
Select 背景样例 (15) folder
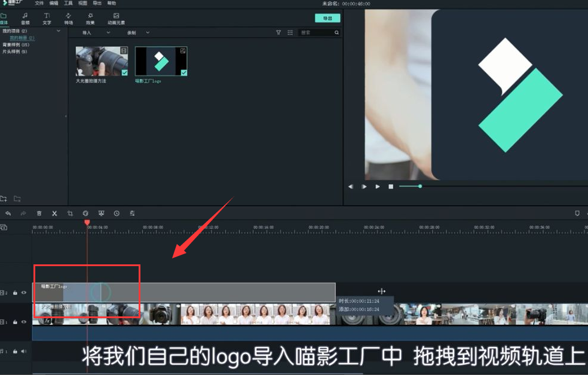pyautogui.click(x=16, y=45)
